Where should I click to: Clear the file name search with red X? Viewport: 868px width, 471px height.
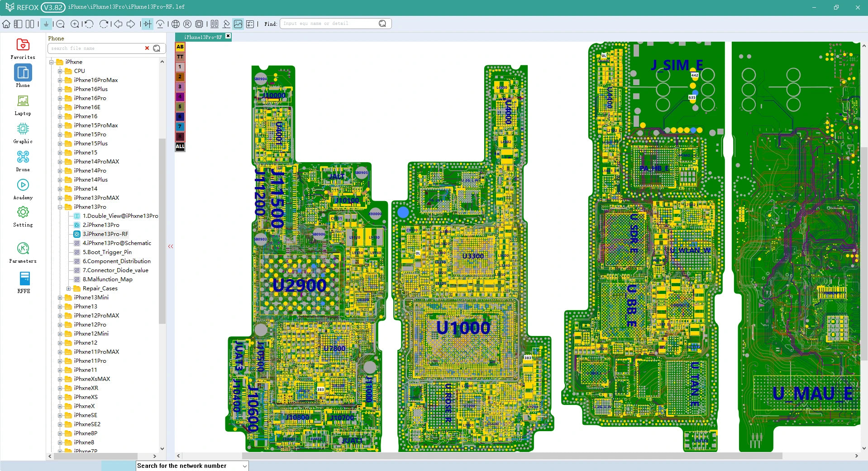(147, 48)
